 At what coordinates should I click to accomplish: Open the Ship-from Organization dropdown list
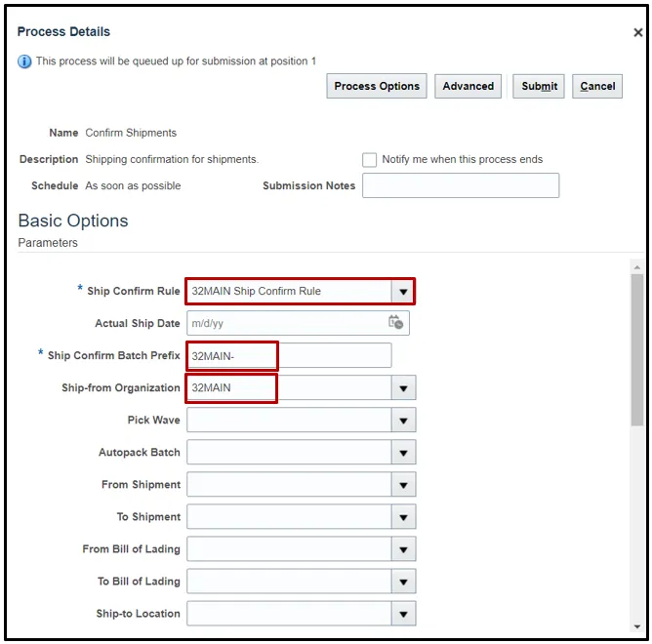coord(403,388)
